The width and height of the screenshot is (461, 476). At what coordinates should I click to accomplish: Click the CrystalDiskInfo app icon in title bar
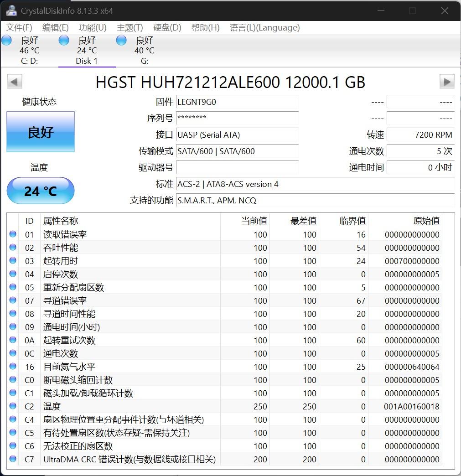pyautogui.click(x=11, y=10)
